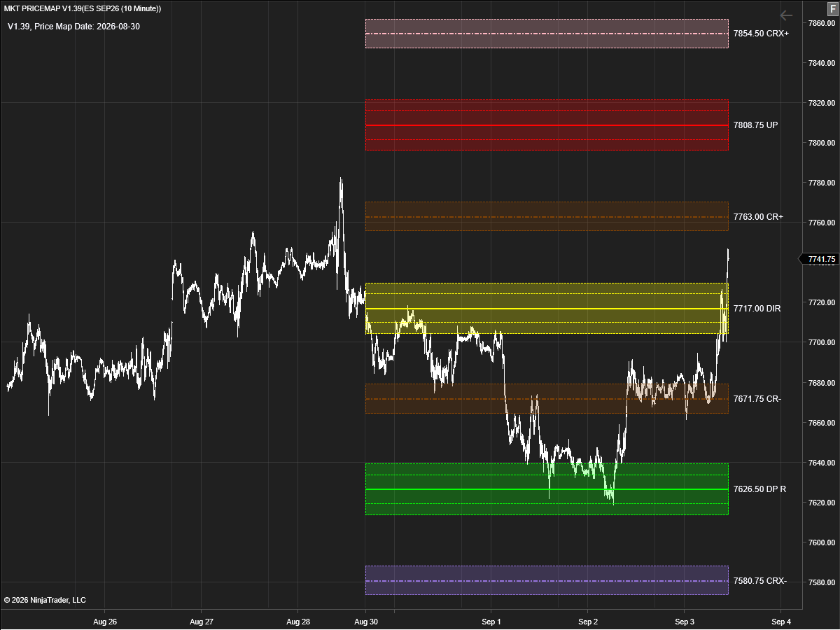The width and height of the screenshot is (840, 630).
Task: Click the left-pointing arrow icon at top right
Action: pos(786,15)
